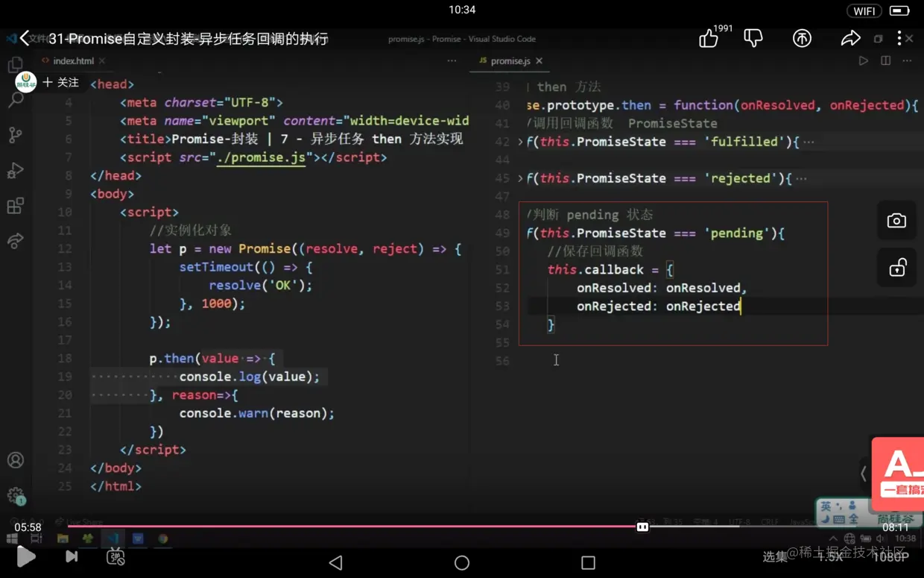The width and height of the screenshot is (924, 578).
Task: Open the 选集 episode list
Action: [775, 556]
